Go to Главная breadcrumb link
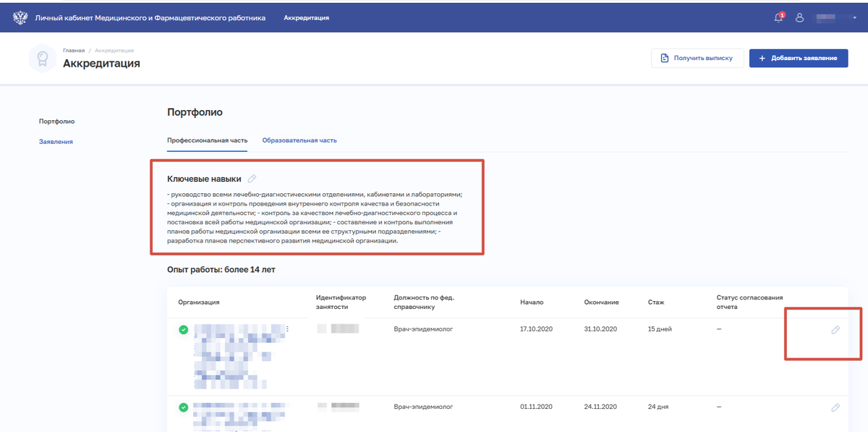Screen dimensions: 868x432 [x=74, y=50]
